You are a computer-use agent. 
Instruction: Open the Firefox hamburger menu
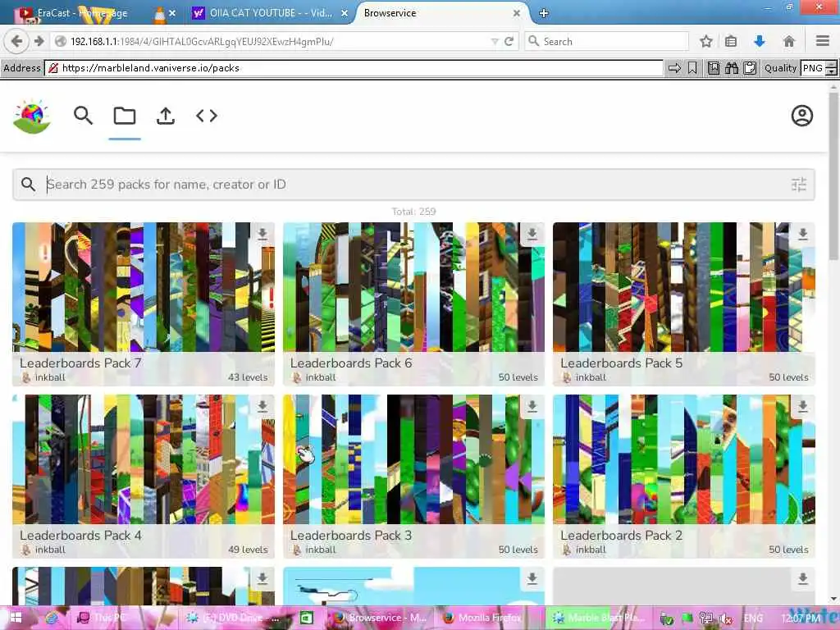[822, 41]
